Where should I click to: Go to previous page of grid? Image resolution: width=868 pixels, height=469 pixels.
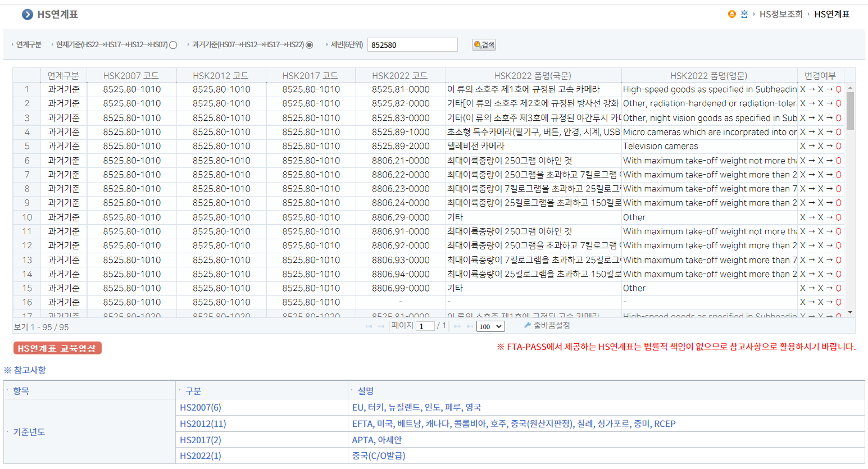(381, 326)
